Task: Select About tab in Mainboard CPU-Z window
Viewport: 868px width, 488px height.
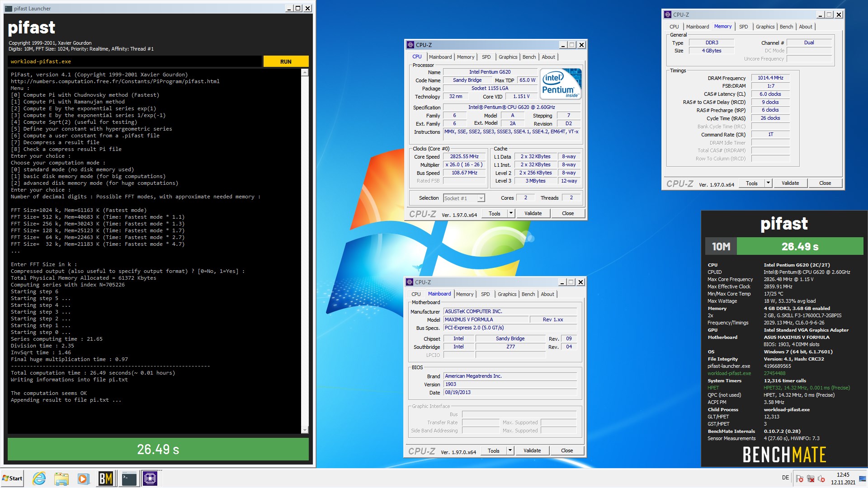Action: pos(547,294)
